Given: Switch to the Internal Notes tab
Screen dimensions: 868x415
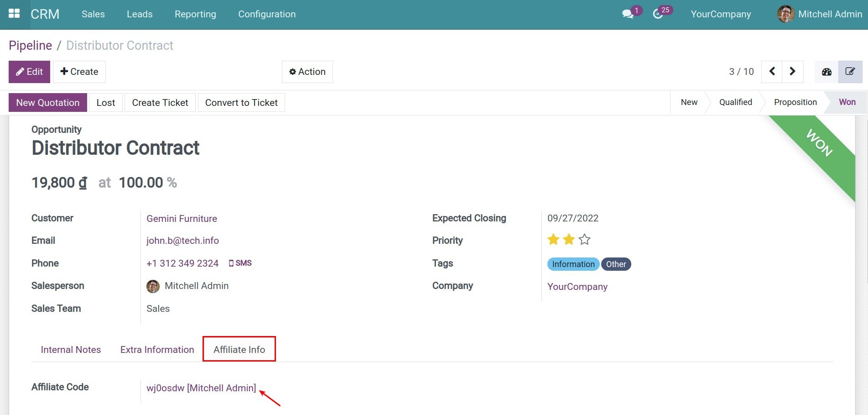Looking at the screenshot, I should [x=71, y=349].
